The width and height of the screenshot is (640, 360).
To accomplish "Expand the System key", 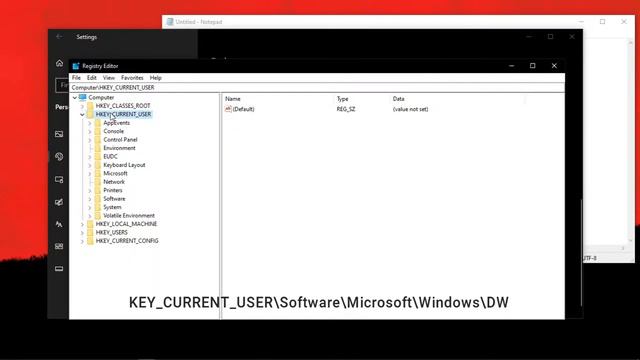I will (x=90, y=207).
